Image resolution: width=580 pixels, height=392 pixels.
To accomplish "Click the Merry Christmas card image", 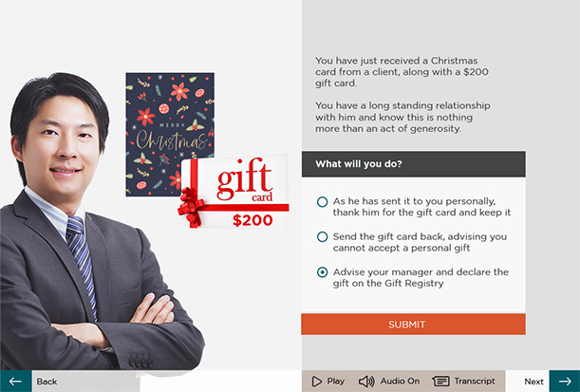I will 170,134.
